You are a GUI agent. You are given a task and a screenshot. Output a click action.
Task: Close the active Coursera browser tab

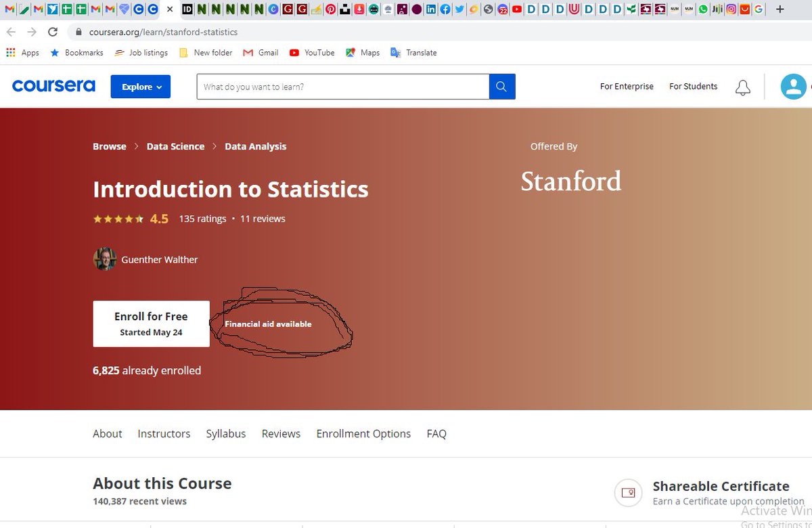click(x=170, y=9)
